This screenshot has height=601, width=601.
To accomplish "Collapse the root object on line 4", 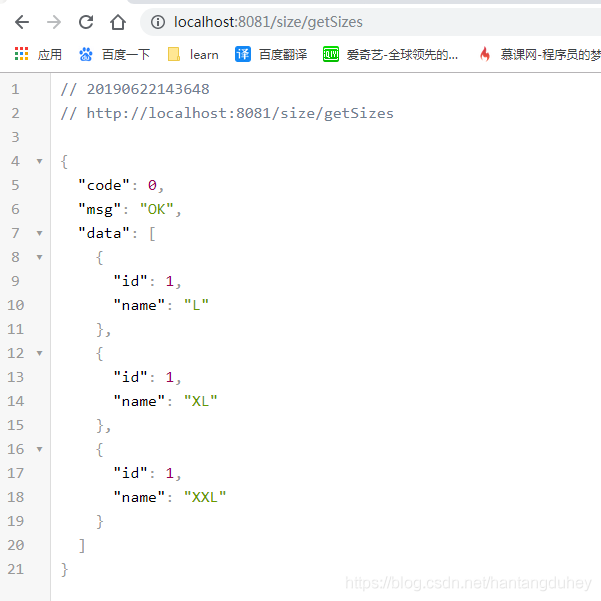I will click(x=39, y=161).
